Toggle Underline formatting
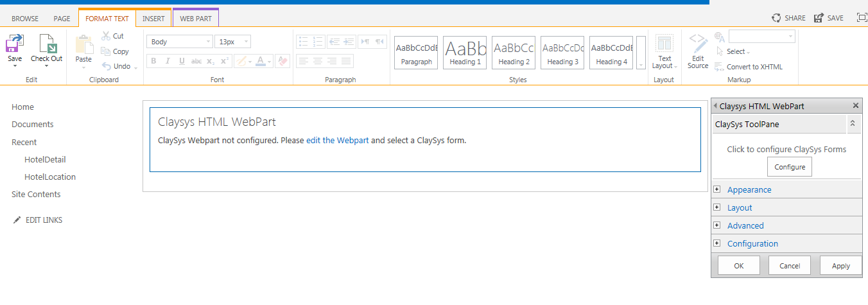 coord(182,61)
